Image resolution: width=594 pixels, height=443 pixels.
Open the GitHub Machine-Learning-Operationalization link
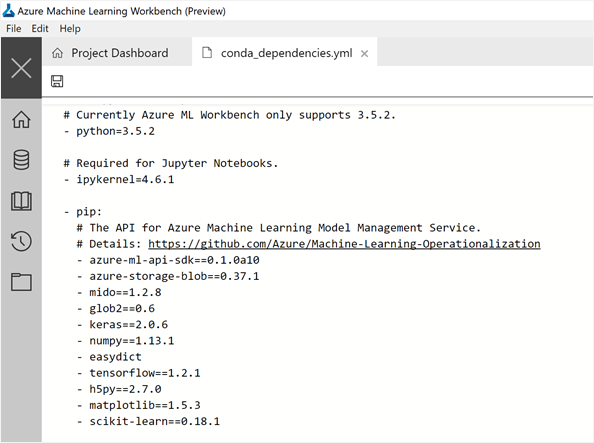click(x=344, y=244)
